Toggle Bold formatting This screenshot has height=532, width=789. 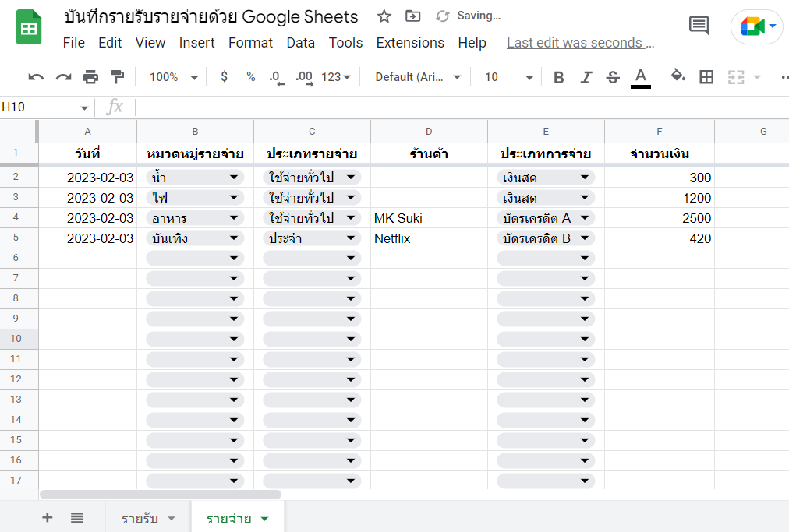pos(558,77)
